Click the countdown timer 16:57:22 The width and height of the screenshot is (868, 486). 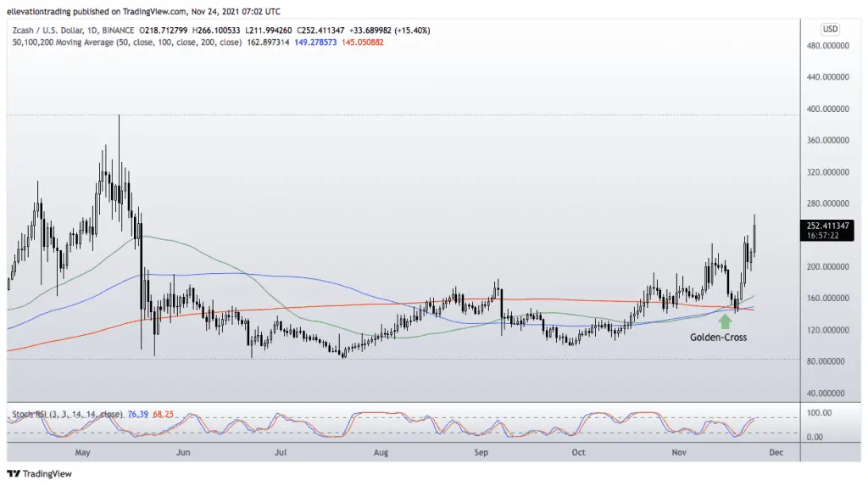(822, 236)
